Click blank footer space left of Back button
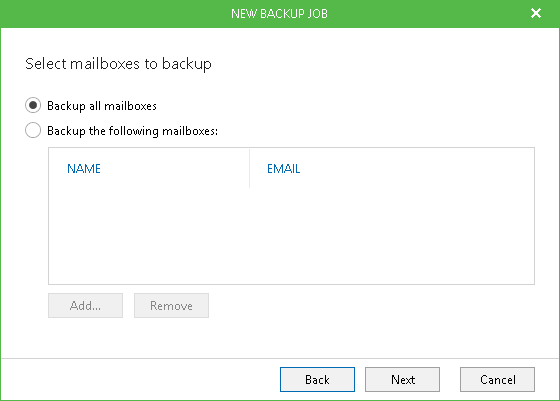 (x=139, y=380)
